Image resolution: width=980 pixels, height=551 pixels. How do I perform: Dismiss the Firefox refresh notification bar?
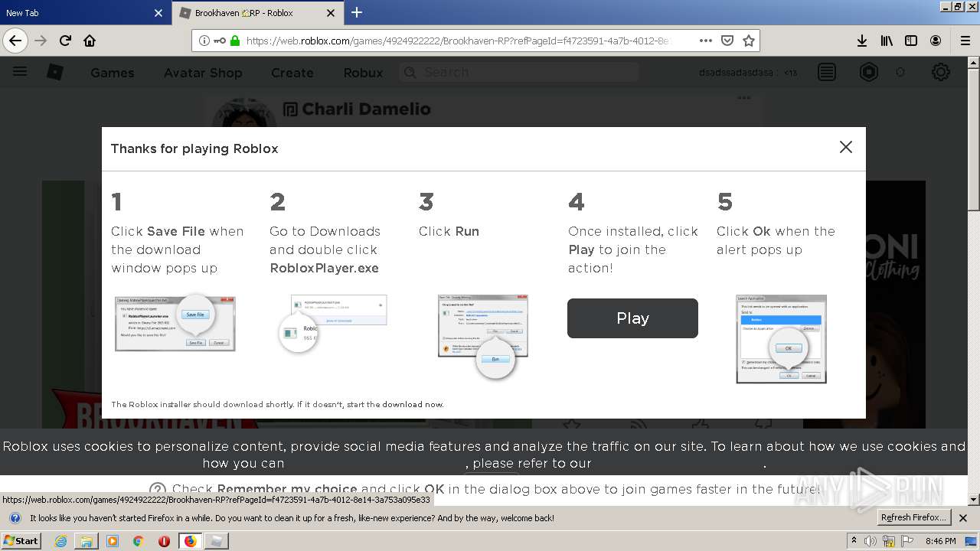(x=963, y=518)
